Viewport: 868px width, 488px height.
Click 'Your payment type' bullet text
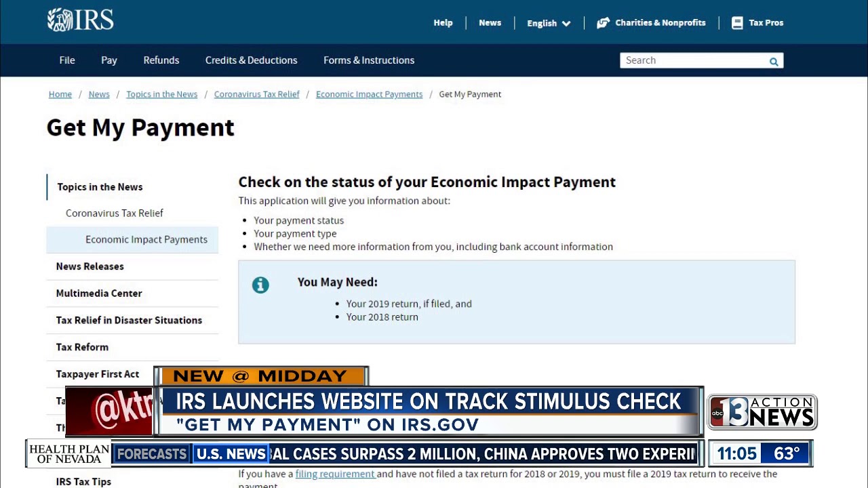point(295,233)
